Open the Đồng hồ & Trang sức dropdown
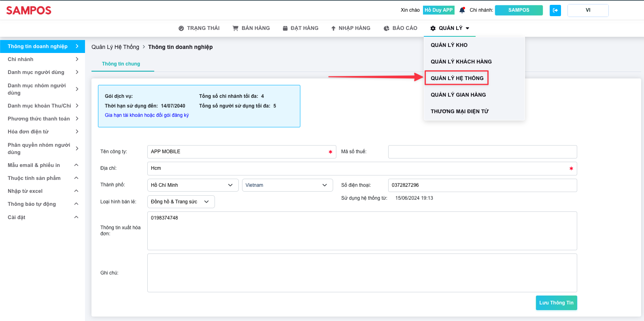This screenshot has height=321, width=644. [x=181, y=202]
